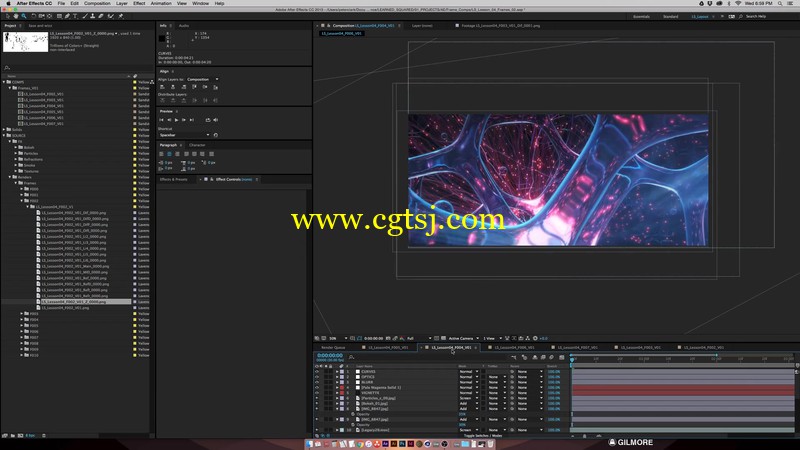Select the Puppet Pin tool
Image resolution: width=800 pixels, height=450 pixels.
(x=121, y=16)
